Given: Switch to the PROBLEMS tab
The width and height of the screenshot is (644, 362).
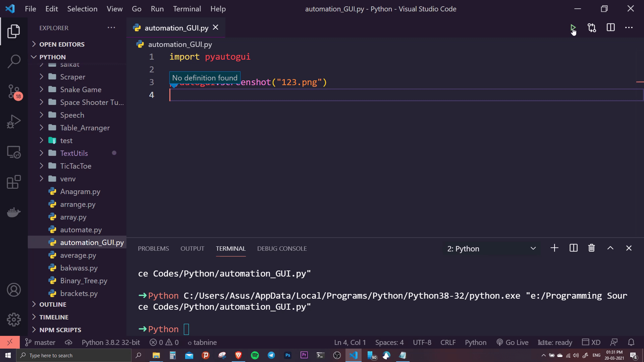Looking at the screenshot, I should pos(153,248).
